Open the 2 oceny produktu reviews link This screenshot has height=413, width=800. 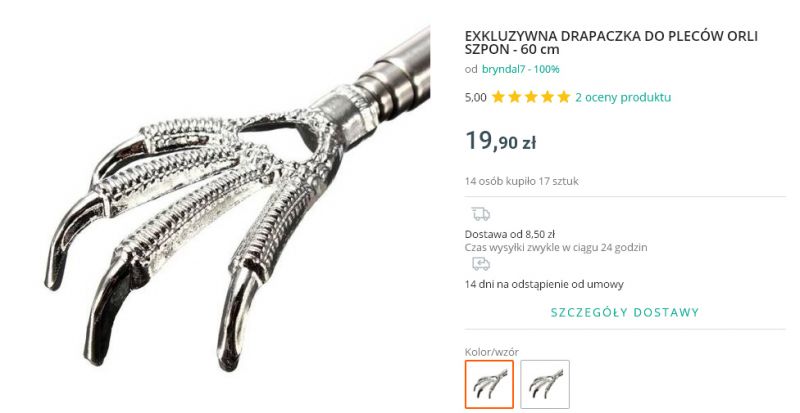point(623,97)
